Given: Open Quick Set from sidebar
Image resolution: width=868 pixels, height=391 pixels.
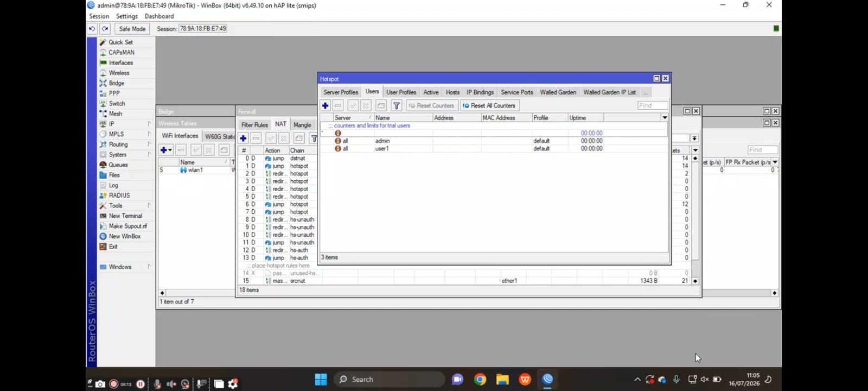Looking at the screenshot, I should (x=120, y=42).
